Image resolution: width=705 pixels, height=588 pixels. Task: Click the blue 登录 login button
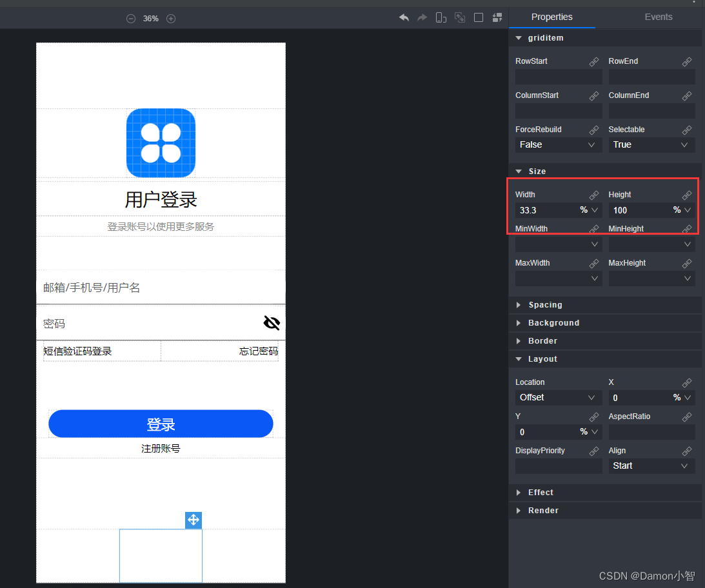point(161,424)
